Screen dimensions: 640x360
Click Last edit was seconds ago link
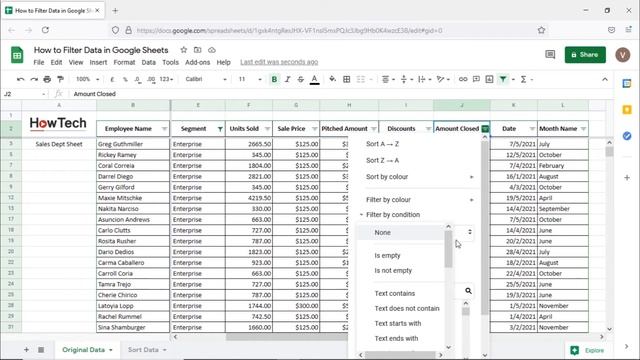tap(279, 62)
